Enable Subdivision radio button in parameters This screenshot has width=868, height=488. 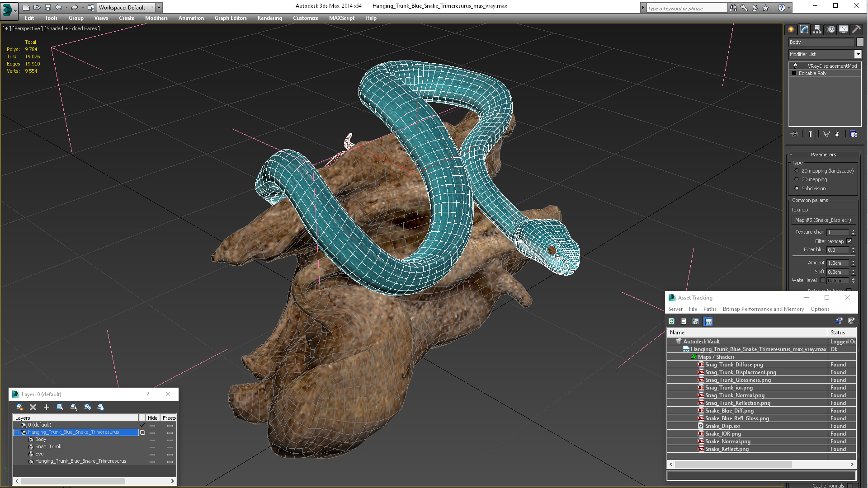[x=797, y=188]
